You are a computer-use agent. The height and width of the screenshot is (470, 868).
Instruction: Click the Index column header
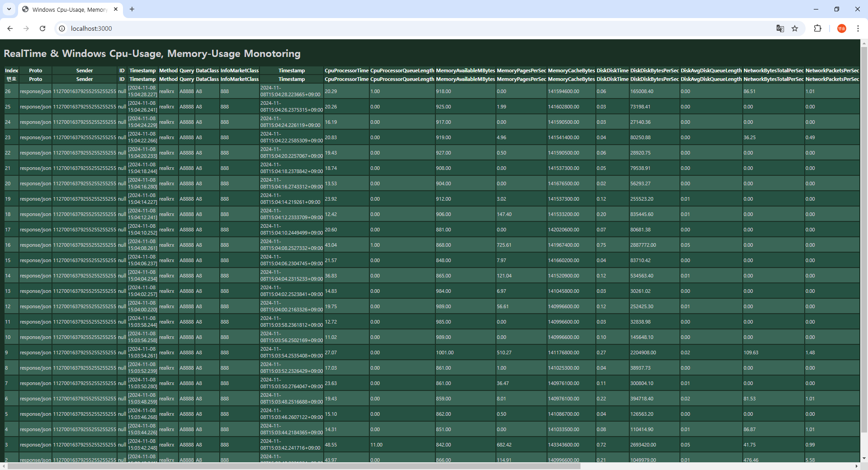pos(11,70)
